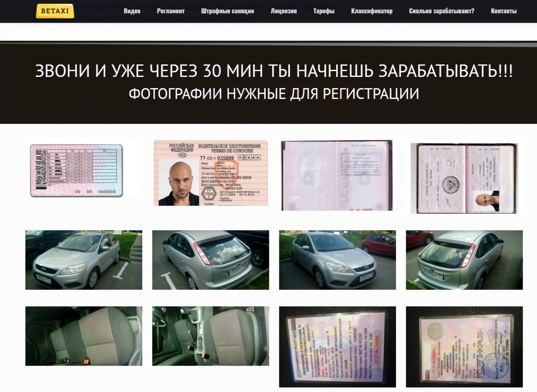Click heading ЗВОНИ И УЖЕ ЧЕРЕЗ 30 МИН
The height and width of the screenshot is (392, 537).
point(274,72)
